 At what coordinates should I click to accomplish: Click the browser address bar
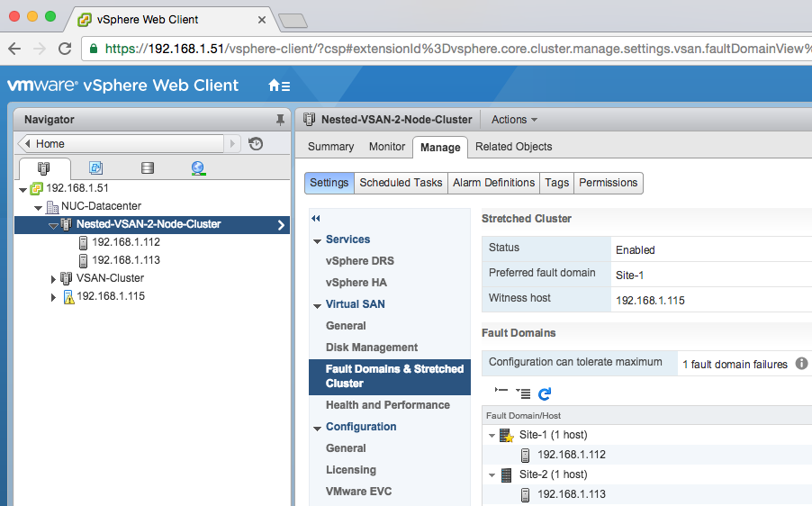point(448,49)
